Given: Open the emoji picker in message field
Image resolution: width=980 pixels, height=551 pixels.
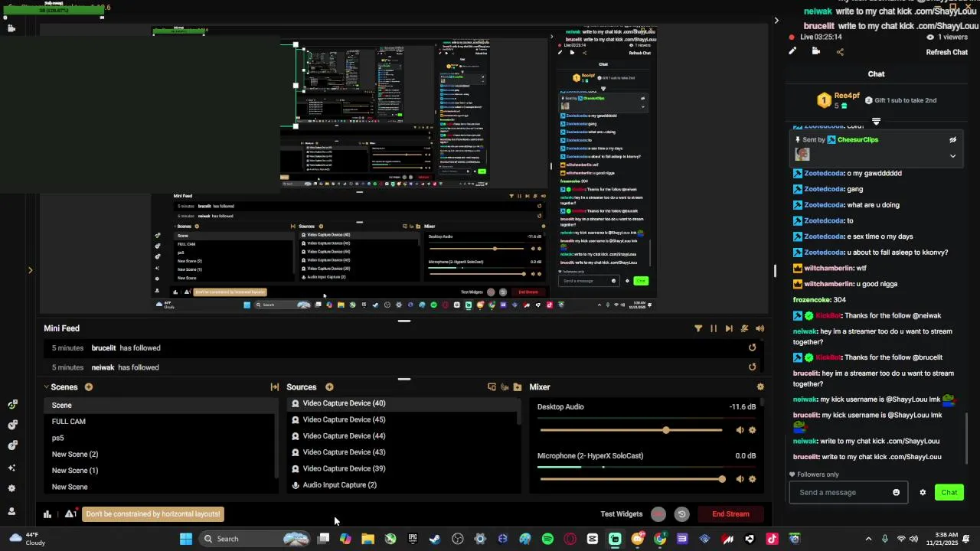Looking at the screenshot, I should coord(897,493).
